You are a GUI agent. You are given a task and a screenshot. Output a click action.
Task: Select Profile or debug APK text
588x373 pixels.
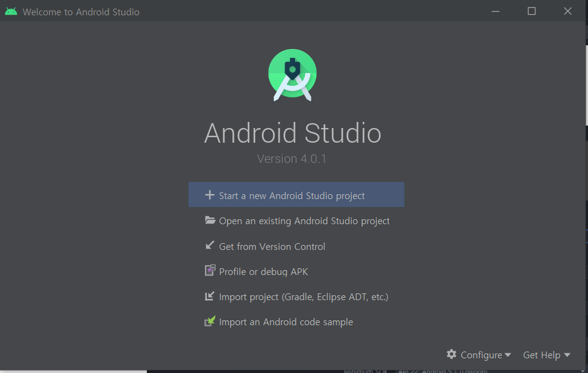click(x=263, y=272)
